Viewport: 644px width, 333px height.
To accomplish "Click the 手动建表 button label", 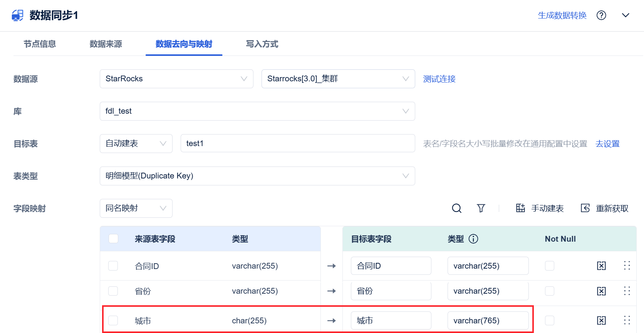I will point(547,209).
